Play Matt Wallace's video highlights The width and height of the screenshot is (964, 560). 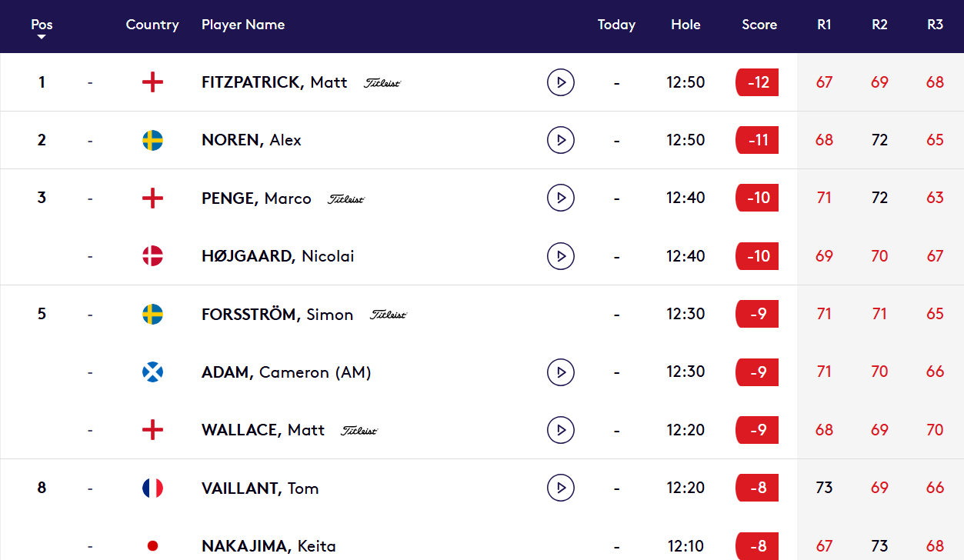(561, 429)
